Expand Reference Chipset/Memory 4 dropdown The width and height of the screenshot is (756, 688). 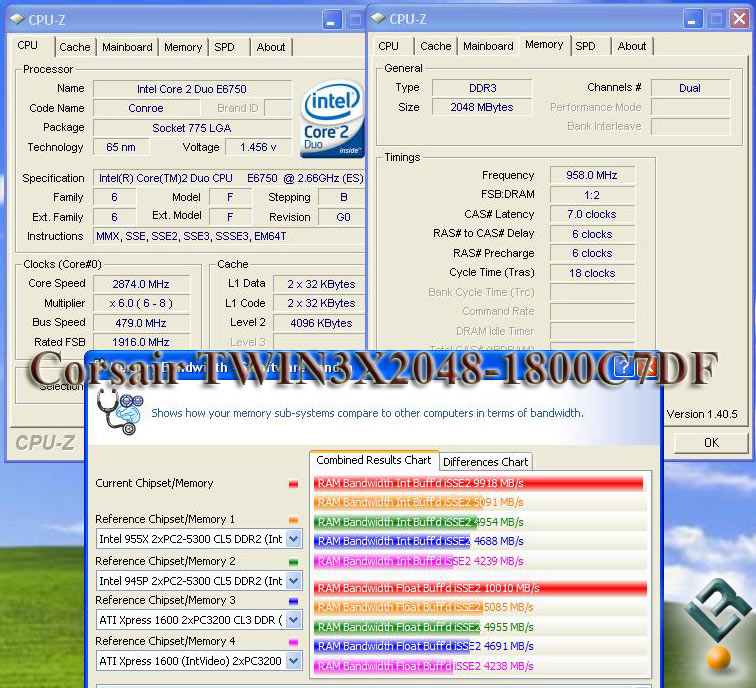coord(294,661)
